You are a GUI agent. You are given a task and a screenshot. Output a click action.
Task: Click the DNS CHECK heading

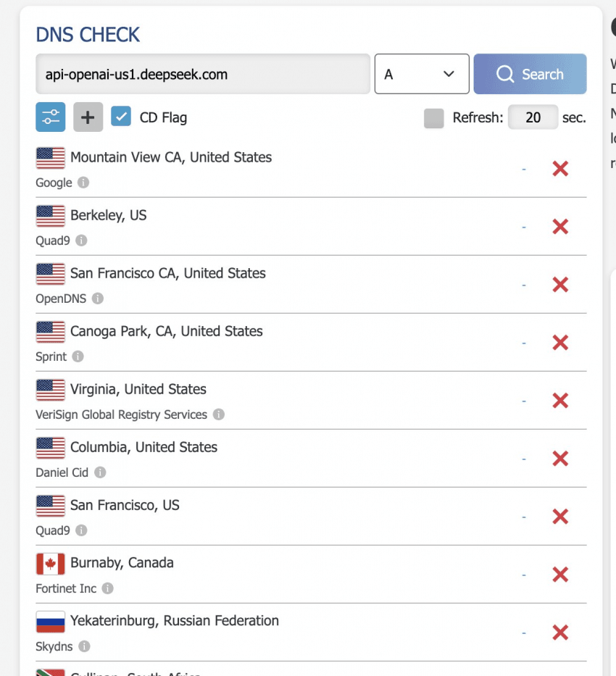pos(88,35)
